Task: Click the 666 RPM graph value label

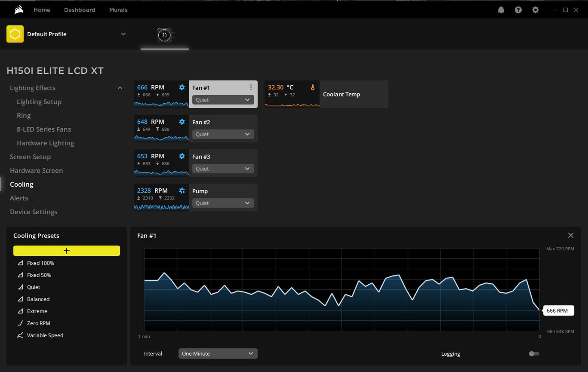Action: pyautogui.click(x=558, y=311)
